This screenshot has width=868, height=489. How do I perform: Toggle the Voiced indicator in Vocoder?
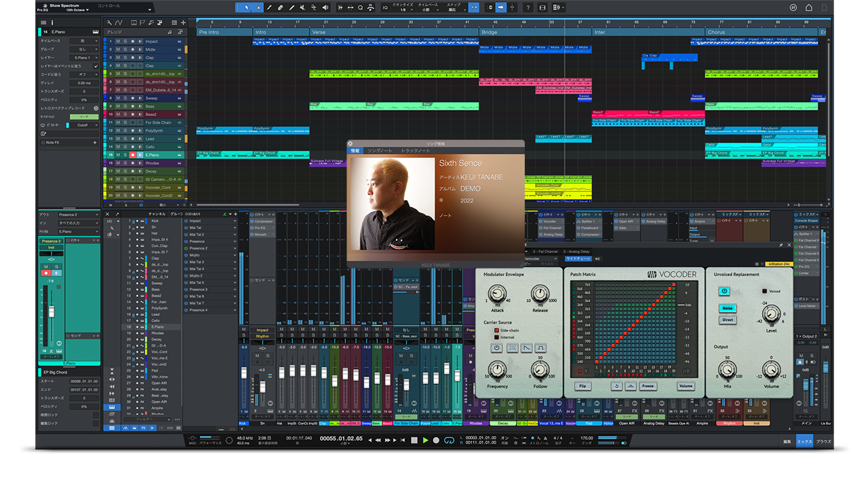click(x=764, y=291)
